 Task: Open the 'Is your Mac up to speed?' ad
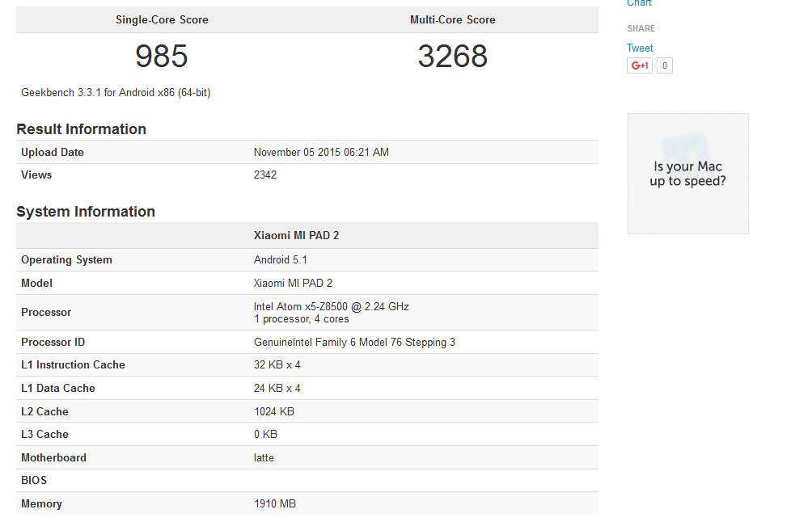687,174
